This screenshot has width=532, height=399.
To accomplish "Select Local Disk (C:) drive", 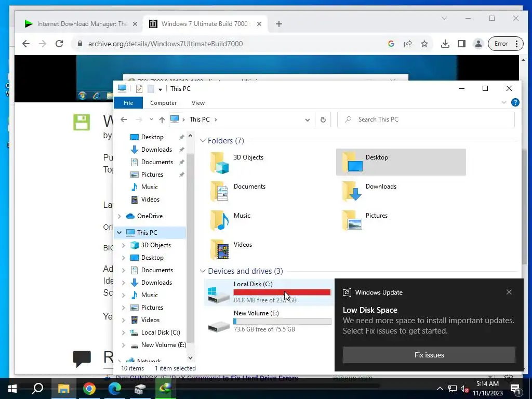I will pos(269,292).
